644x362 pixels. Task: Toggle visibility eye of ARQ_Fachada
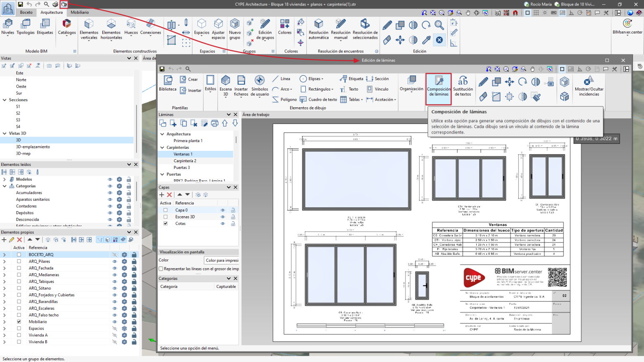click(x=114, y=268)
